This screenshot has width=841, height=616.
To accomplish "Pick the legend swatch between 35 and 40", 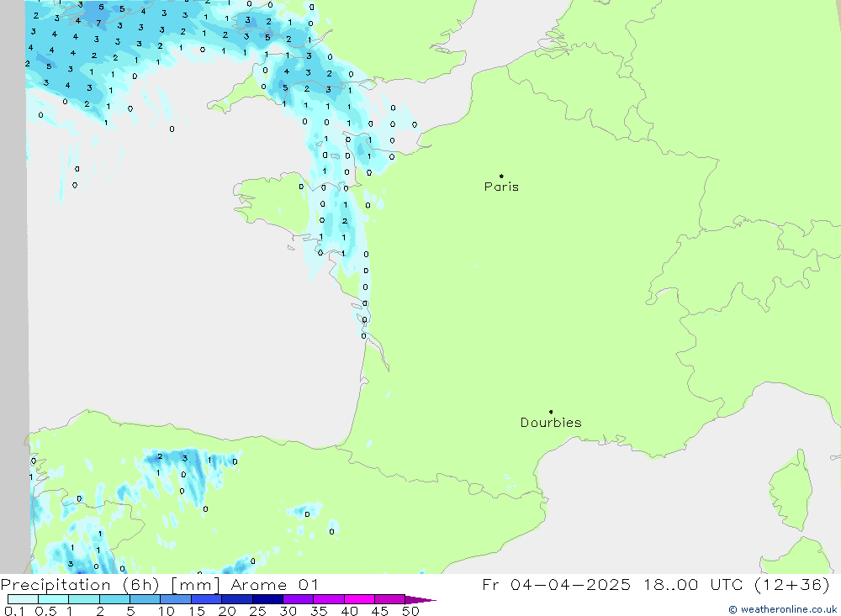I will pos(329,599).
